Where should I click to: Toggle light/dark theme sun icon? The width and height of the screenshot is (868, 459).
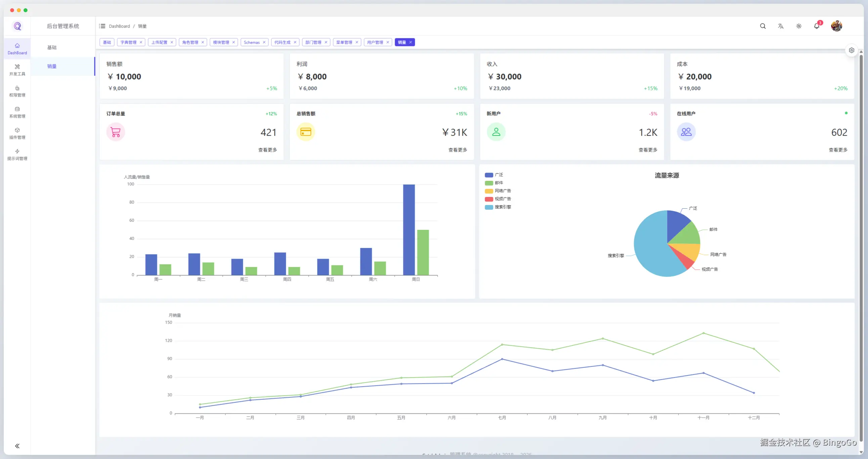(798, 26)
